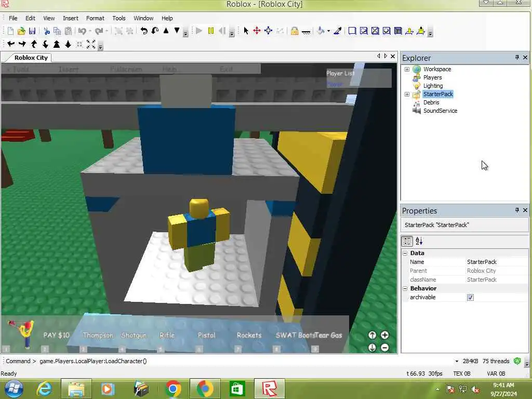Open Google Chrome from the taskbar
The height and width of the screenshot is (399, 532).
[172, 389]
